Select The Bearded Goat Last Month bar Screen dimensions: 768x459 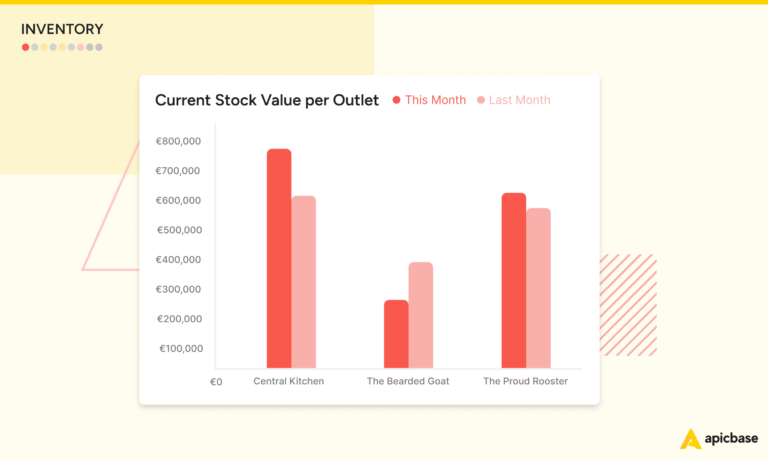[421, 315]
